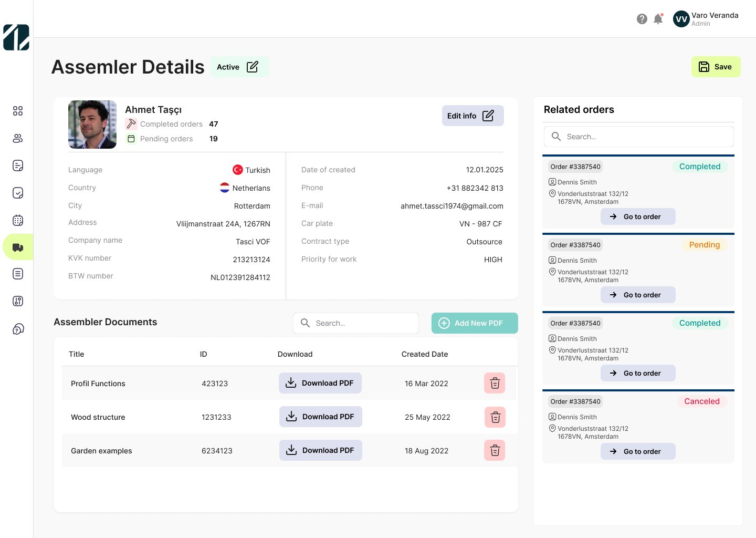This screenshot has width=756, height=538.
Task: Click the Save button
Action: [x=716, y=67]
